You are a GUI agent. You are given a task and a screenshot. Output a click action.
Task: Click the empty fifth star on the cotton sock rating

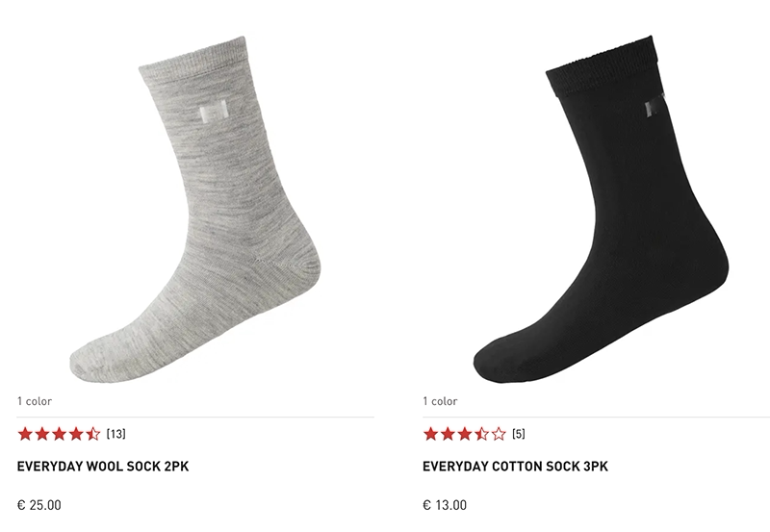point(499,434)
